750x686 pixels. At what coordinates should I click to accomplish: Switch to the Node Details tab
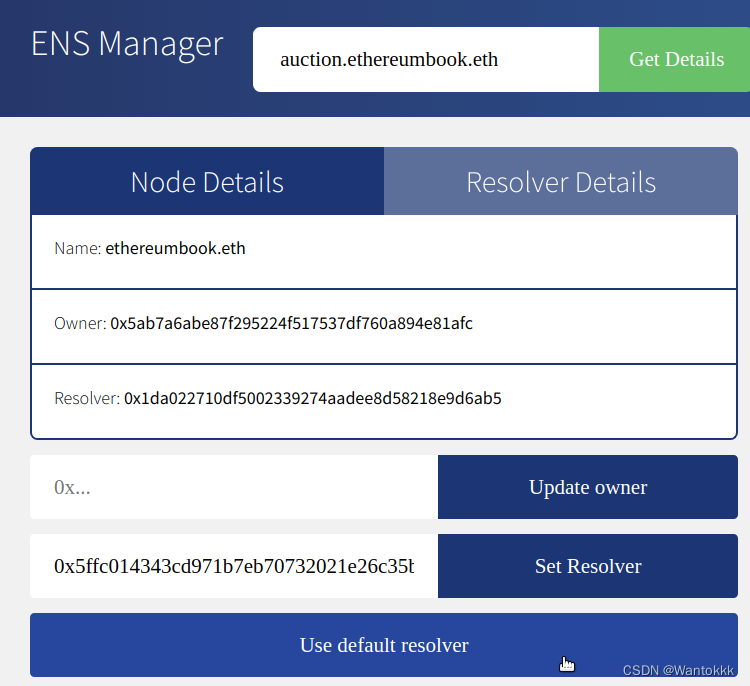point(207,182)
